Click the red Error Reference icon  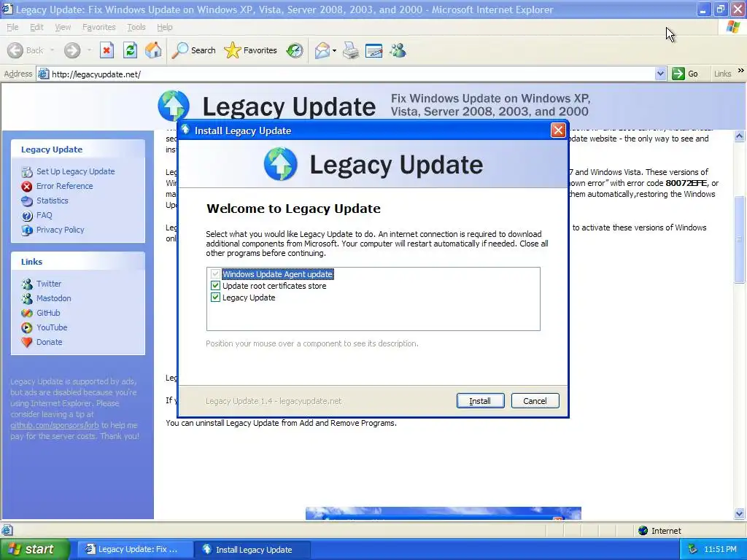coord(27,186)
